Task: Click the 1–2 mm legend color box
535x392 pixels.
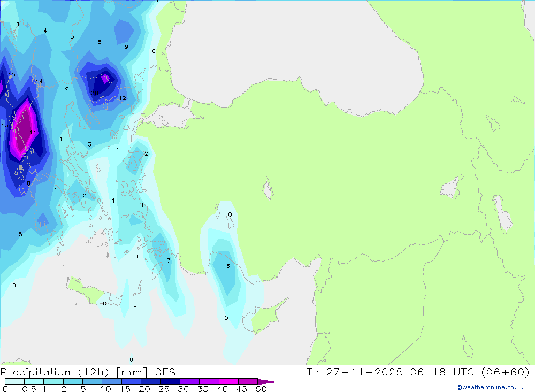Action: coord(53,381)
